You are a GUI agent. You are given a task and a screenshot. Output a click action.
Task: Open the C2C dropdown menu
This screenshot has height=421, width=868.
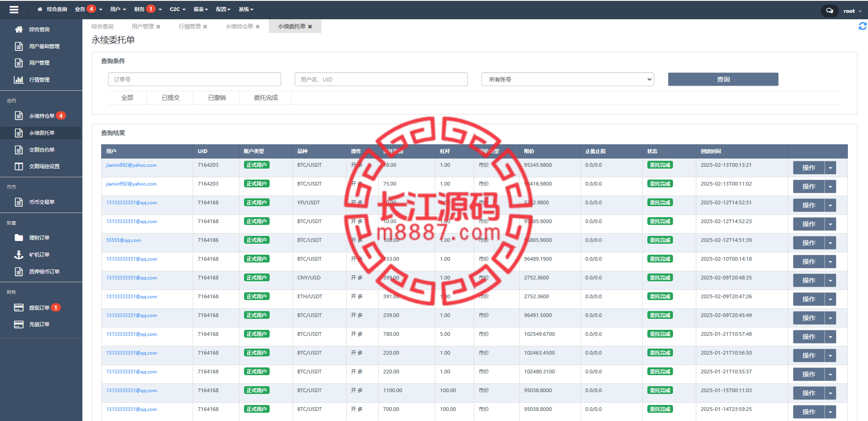pyautogui.click(x=178, y=9)
